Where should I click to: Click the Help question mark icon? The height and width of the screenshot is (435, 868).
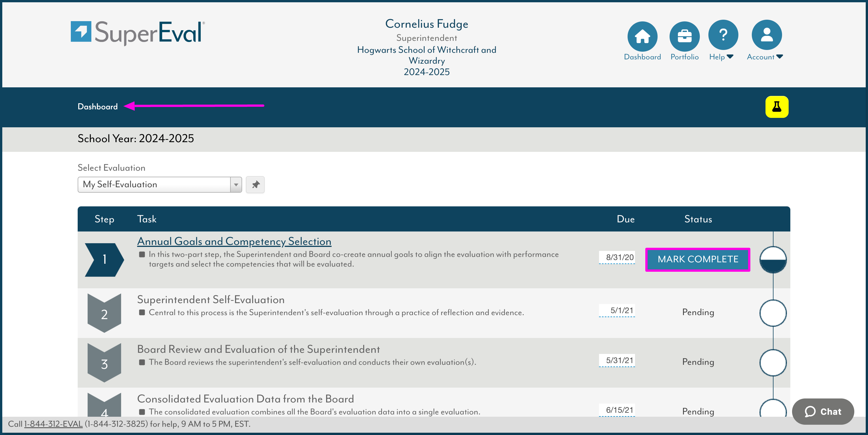click(723, 34)
